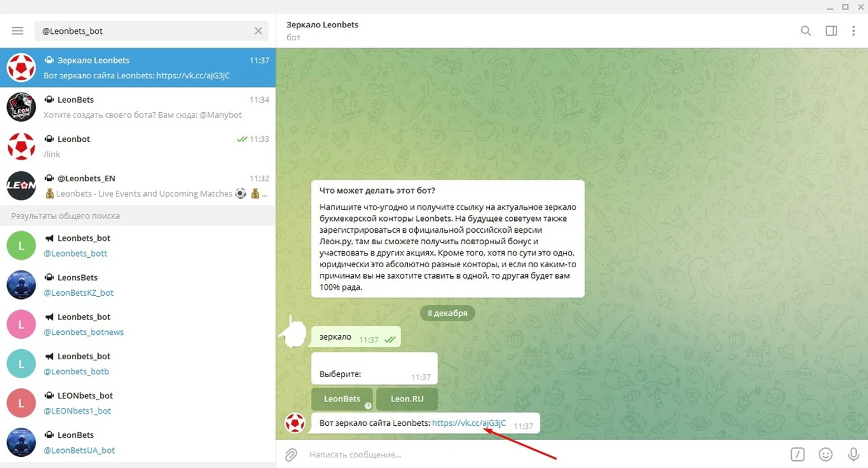
Task: Attach a file with the paperclip icon
Action: pyautogui.click(x=291, y=454)
